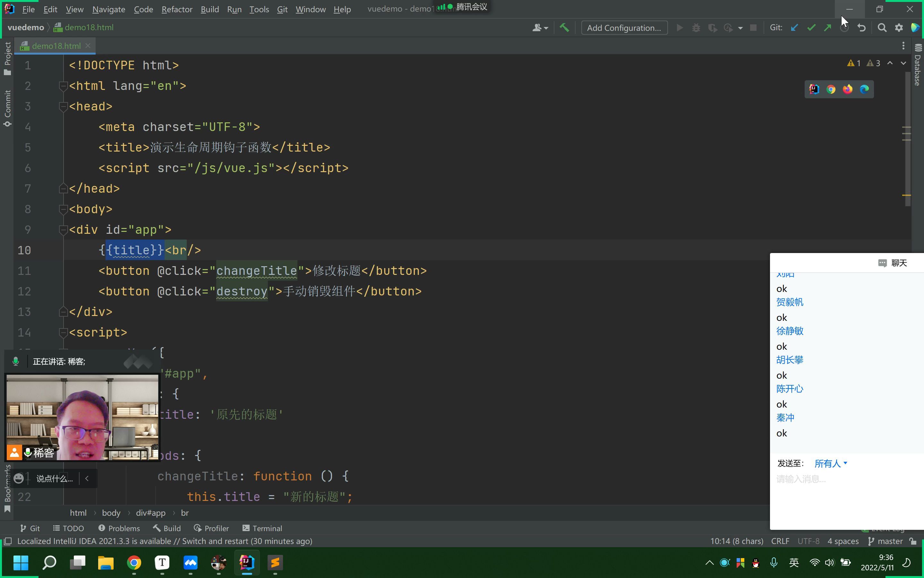Open Chrome from the taskbar
The height and width of the screenshot is (578, 924).
click(x=134, y=562)
